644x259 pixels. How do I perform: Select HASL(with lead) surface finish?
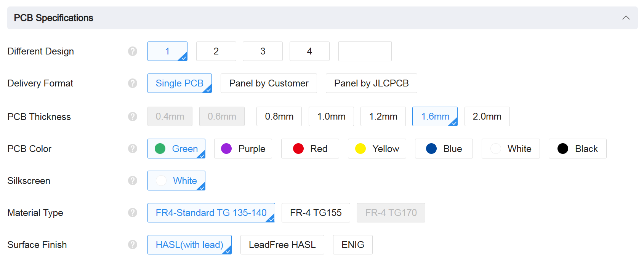[189, 245]
